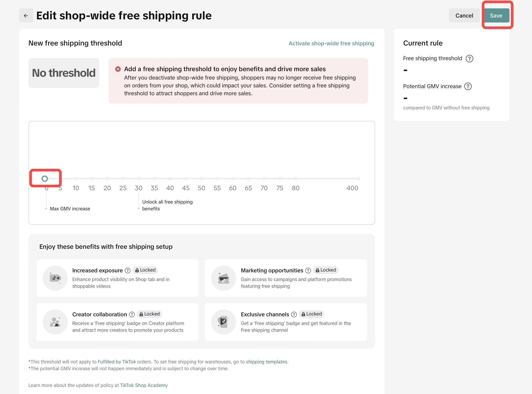The width and height of the screenshot is (532, 394).
Task: Click help icon next to Marketing opportunities
Action: 308,271
